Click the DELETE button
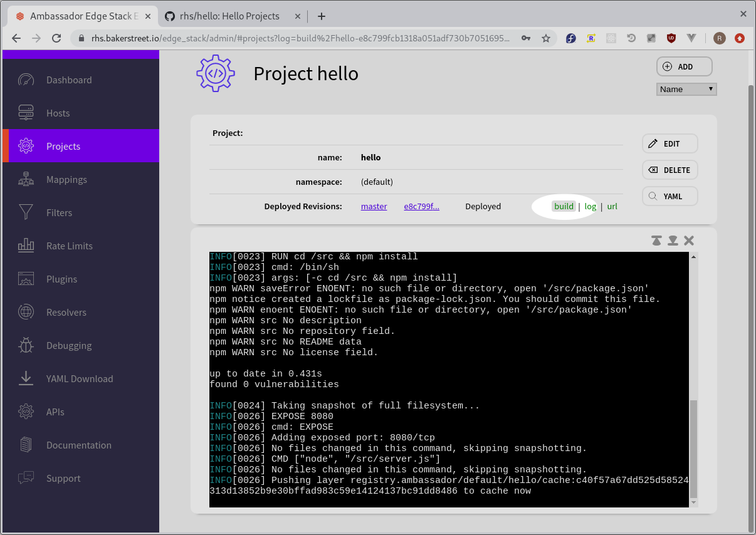756x535 pixels. 670,170
